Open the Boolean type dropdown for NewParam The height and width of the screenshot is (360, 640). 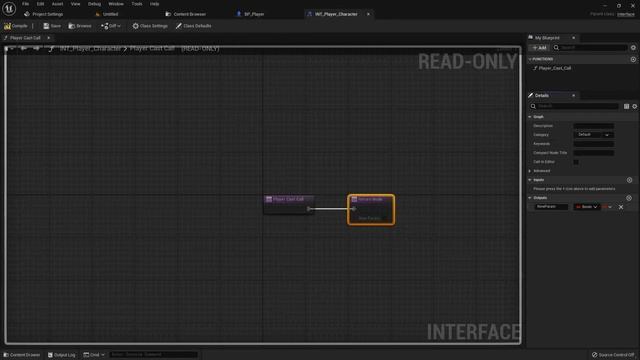[x=587, y=207]
